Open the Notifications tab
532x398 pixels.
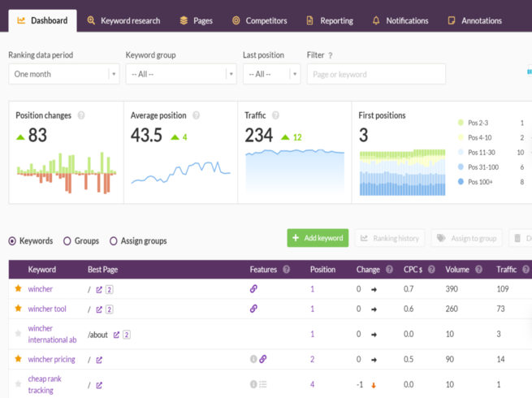(x=400, y=20)
